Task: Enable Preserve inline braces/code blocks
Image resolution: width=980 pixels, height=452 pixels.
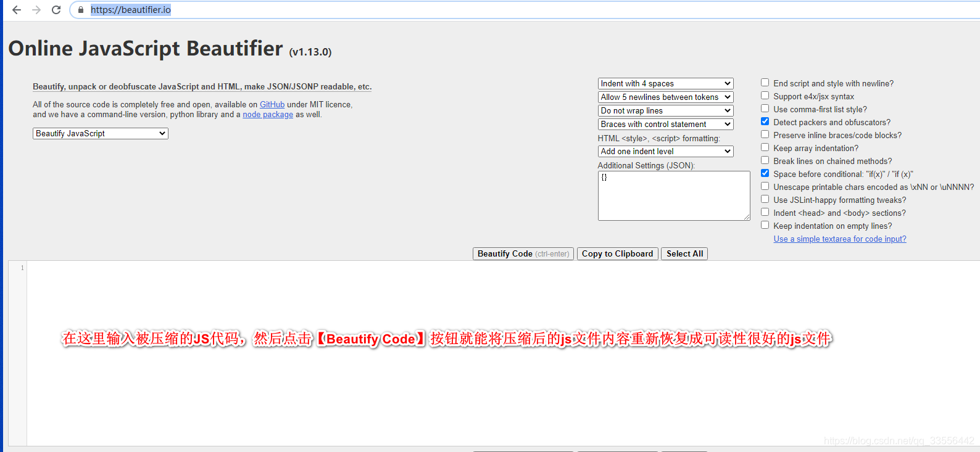Action: tap(765, 134)
